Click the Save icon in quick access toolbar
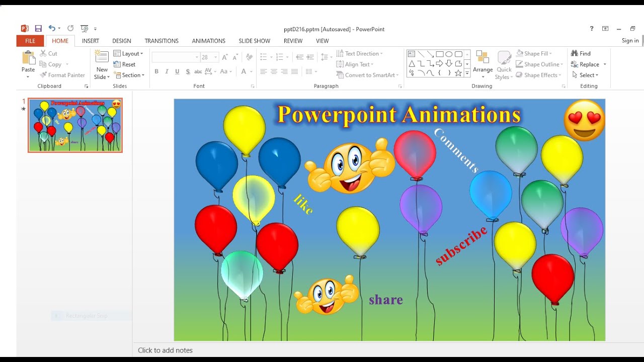The height and width of the screenshot is (362, 644). click(38, 29)
